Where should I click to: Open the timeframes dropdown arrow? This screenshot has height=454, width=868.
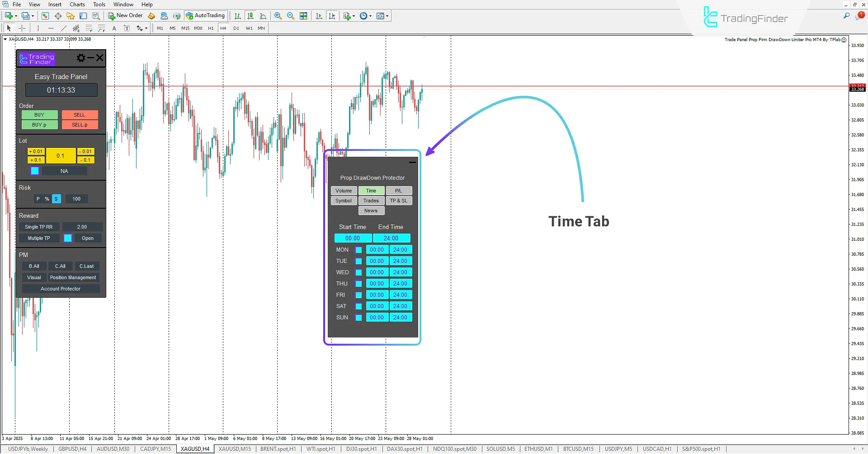pos(371,15)
